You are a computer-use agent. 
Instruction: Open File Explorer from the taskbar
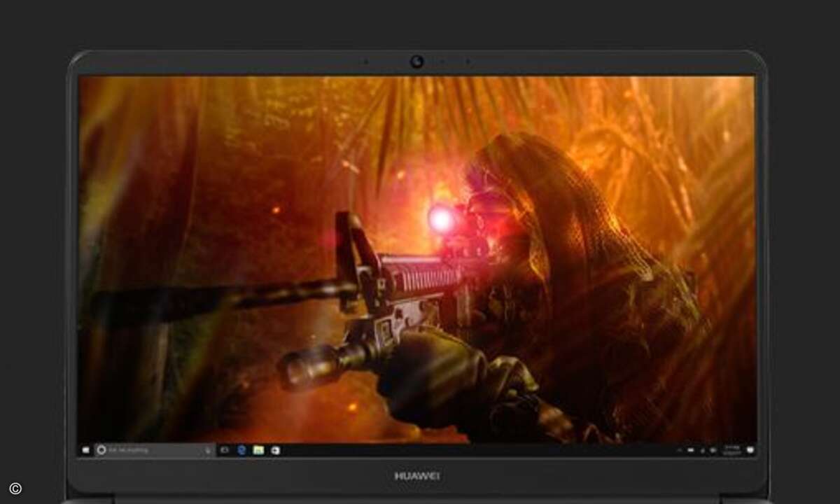pyautogui.click(x=258, y=450)
